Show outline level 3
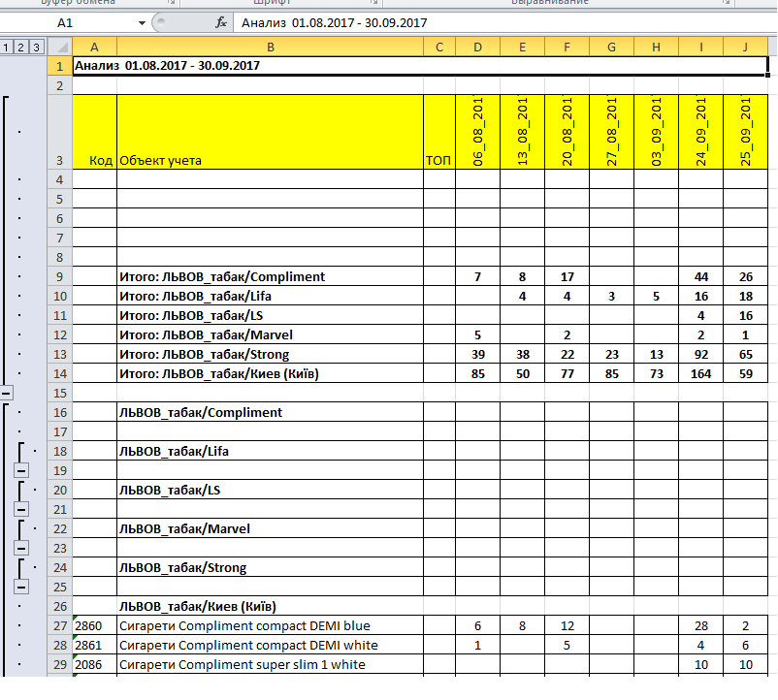 36,48
